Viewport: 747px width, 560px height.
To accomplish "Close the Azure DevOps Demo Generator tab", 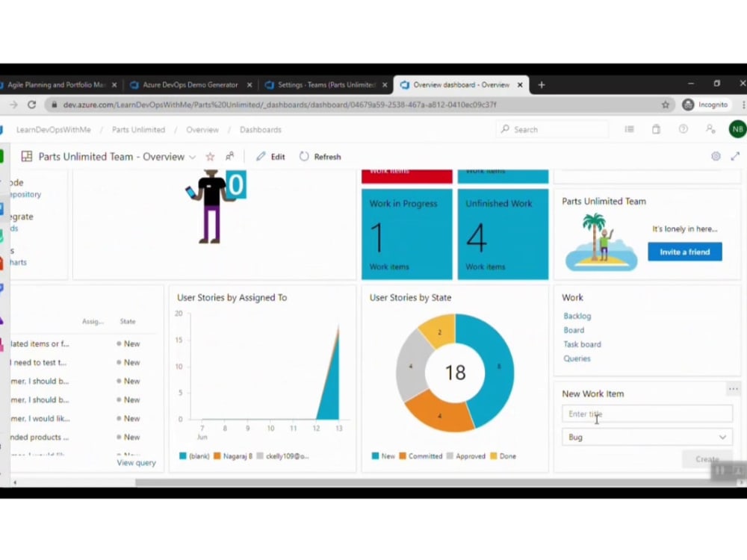I will coord(249,85).
